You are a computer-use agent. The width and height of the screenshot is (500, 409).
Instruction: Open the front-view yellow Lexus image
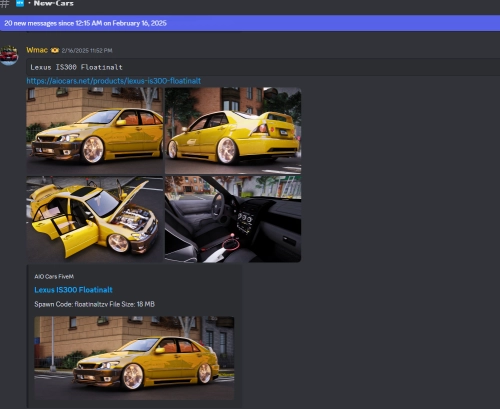95,131
